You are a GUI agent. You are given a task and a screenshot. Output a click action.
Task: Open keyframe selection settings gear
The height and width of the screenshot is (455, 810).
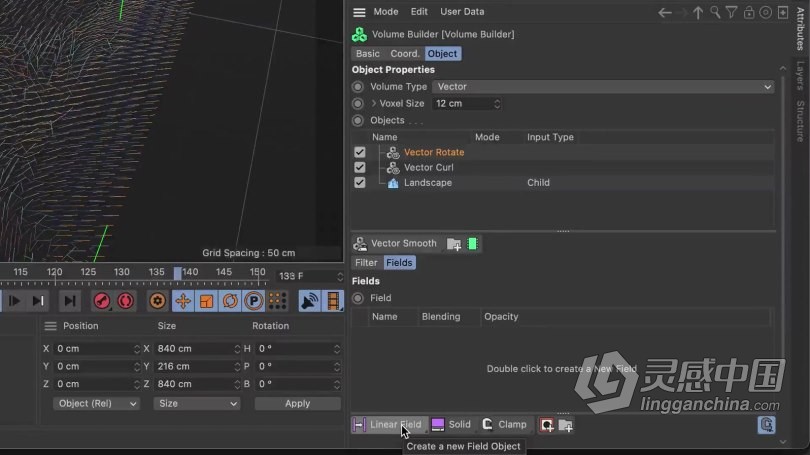[x=158, y=301]
